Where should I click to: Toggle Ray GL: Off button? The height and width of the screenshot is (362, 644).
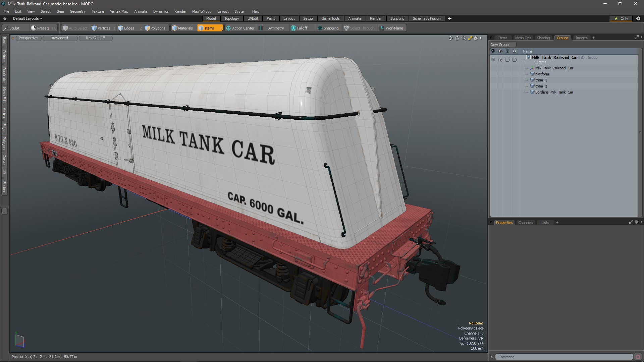click(95, 38)
